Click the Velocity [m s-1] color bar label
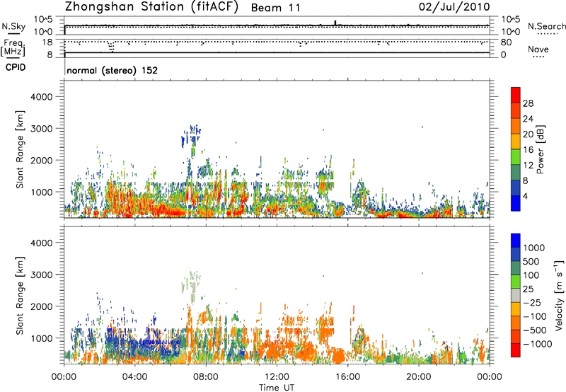 559,295
